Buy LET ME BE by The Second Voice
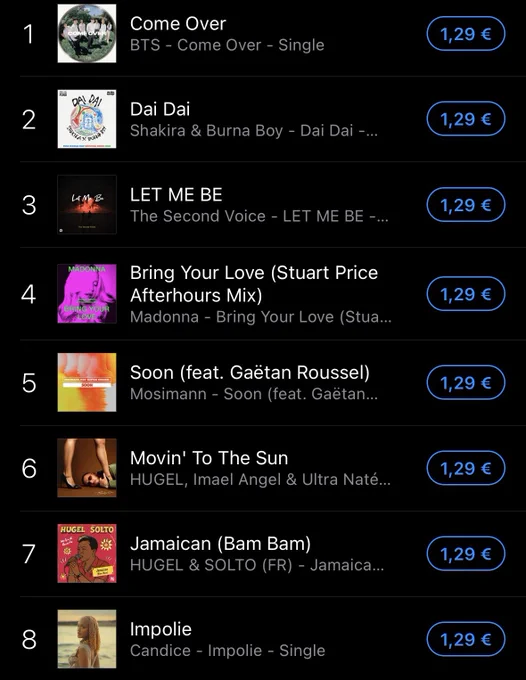Viewport: 526px width, 680px height. (x=466, y=205)
